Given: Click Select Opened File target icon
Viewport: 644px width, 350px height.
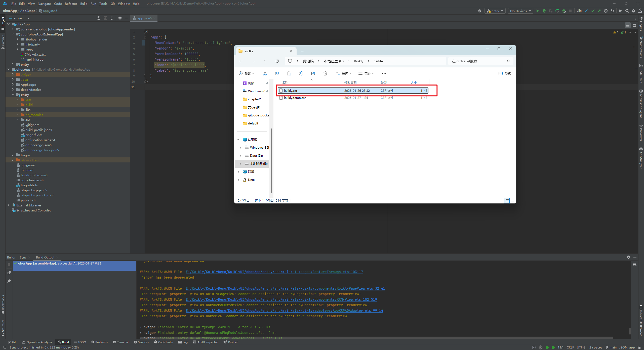Looking at the screenshot, I should coord(98,18).
